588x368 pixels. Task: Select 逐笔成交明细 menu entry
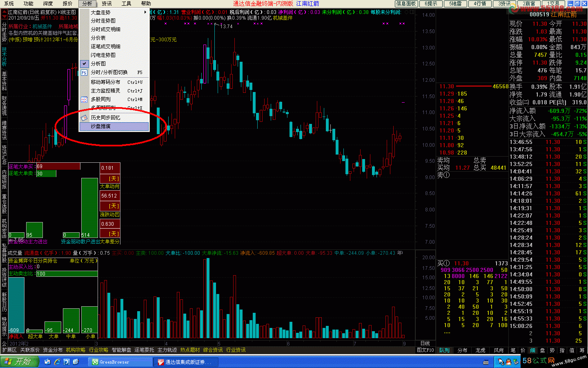coord(114,47)
